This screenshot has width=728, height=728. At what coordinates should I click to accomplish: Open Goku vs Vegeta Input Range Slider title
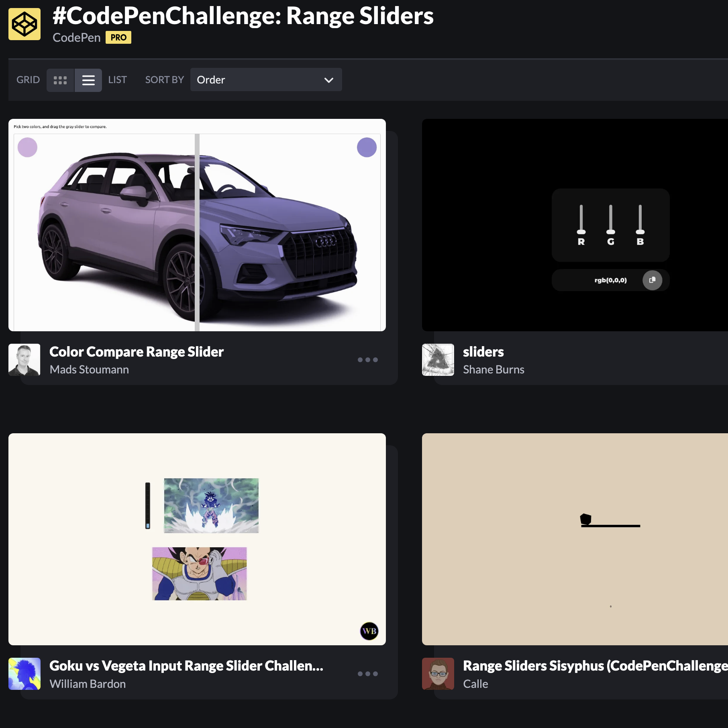tap(186, 666)
